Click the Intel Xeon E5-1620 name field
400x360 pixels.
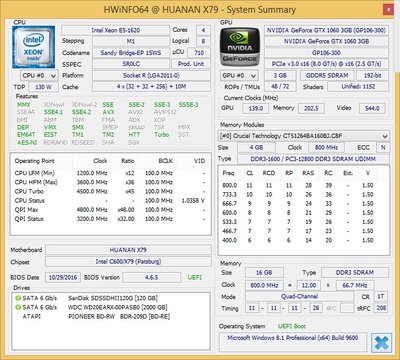(x=115, y=30)
